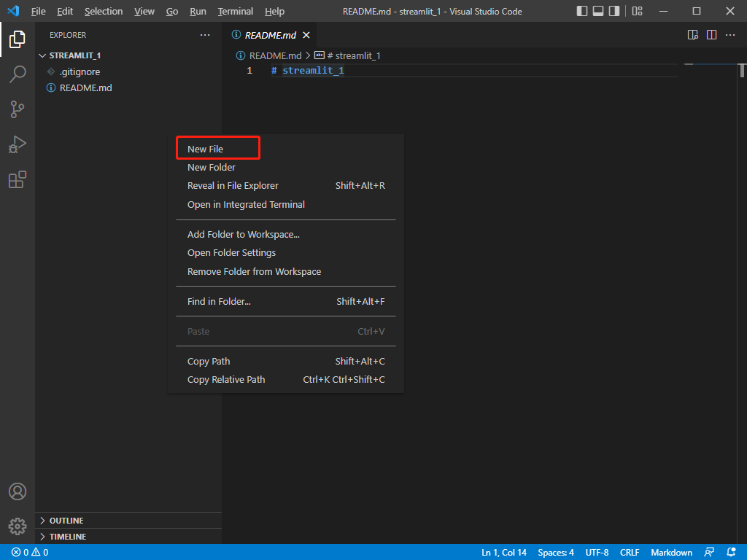Choose Open Folder Settings
Viewport: 747px width, 560px height.
[x=286, y=253]
